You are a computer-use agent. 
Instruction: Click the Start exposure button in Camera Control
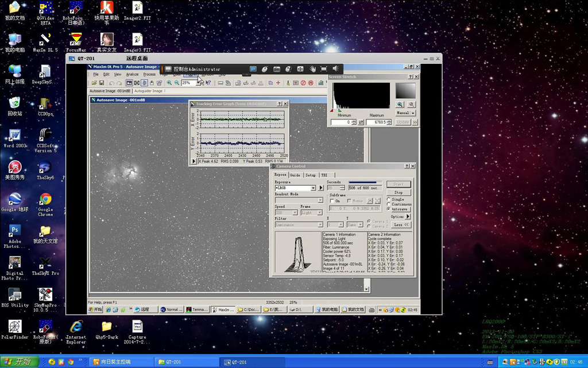(399, 185)
